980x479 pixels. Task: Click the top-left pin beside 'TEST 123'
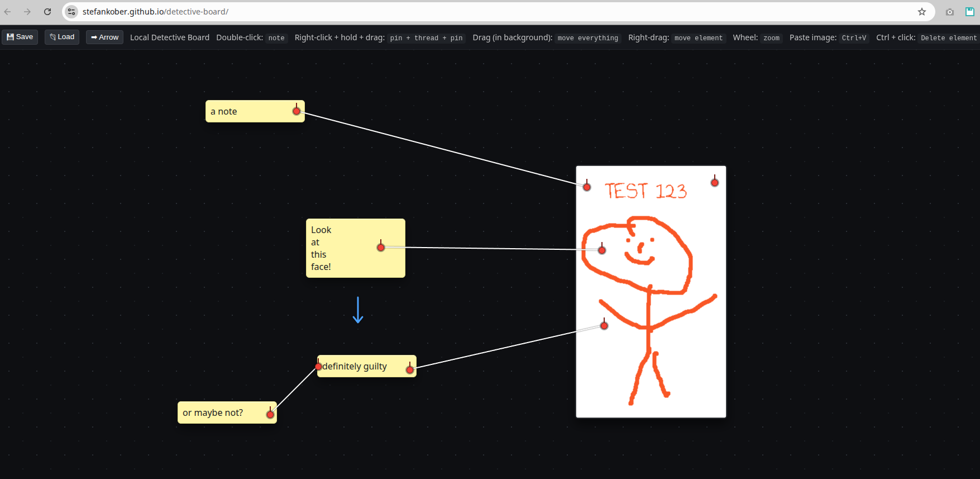587,186
